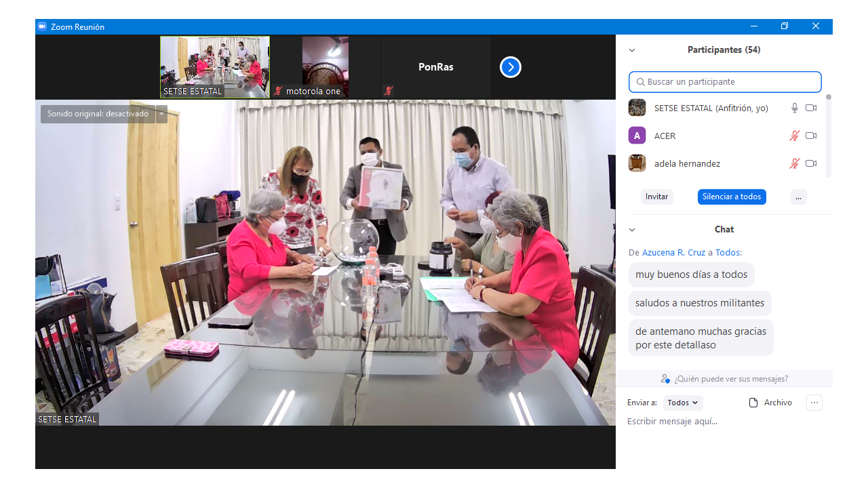Click the person icon beside ¿Quién puede ver sus mensajes?
Viewport: 868px width, 488px height.
coord(665,379)
